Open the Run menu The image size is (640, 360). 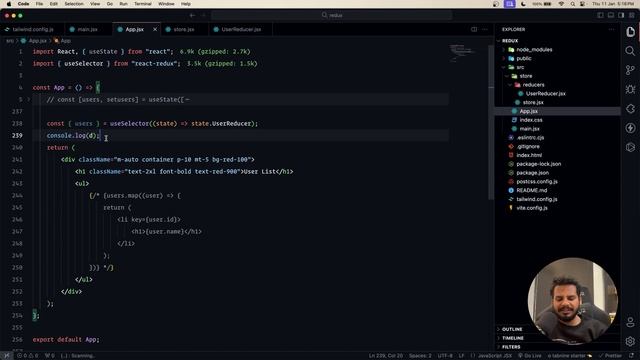coord(123,4)
